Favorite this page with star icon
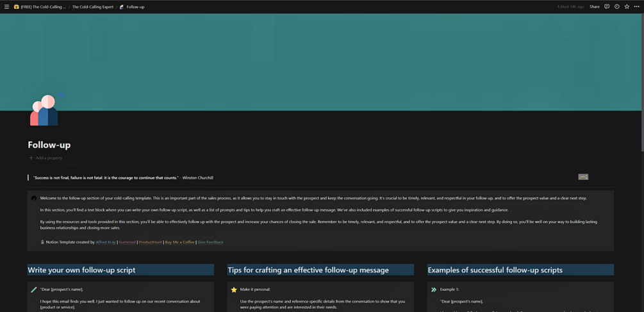The image size is (644, 312). (627, 6)
